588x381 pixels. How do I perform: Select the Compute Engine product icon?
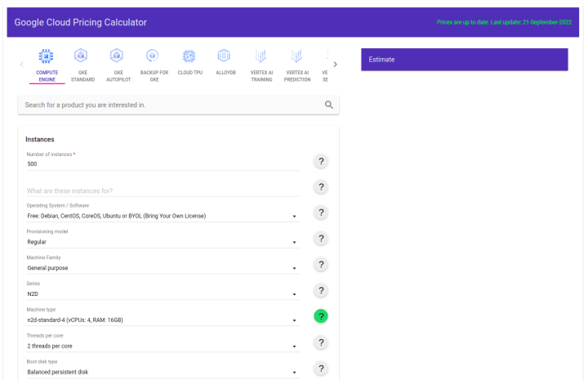point(46,56)
